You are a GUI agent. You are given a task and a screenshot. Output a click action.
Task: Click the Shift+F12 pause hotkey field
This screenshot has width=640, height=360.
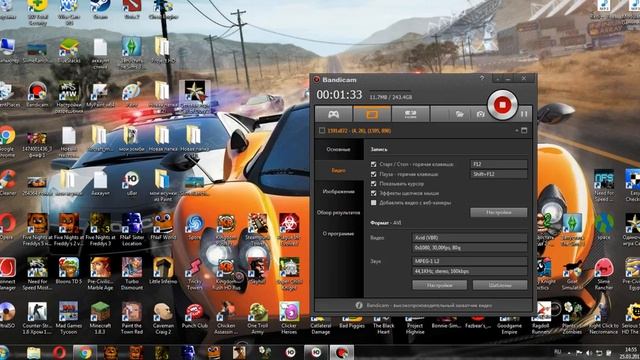tap(498, 174)
